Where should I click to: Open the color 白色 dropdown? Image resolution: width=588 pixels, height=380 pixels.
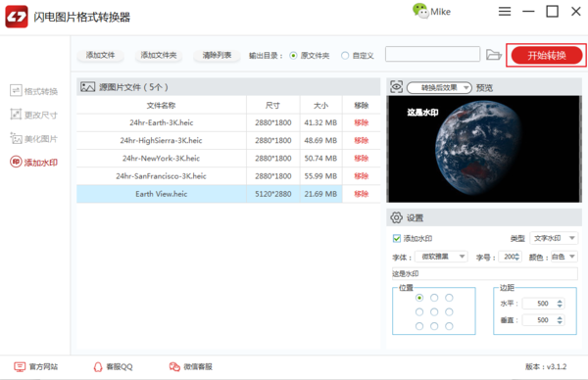(564, 257)
